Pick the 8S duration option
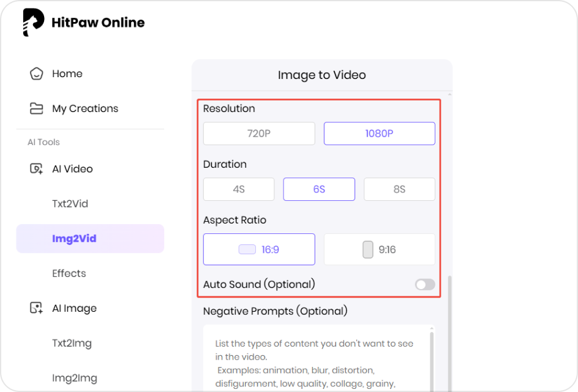 (x=399, y=189)
